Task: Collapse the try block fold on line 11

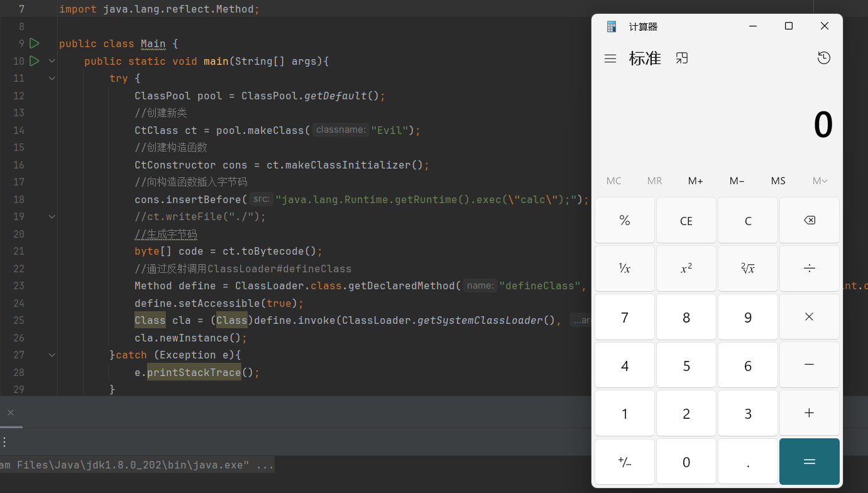Action: [x=52, y=78]
